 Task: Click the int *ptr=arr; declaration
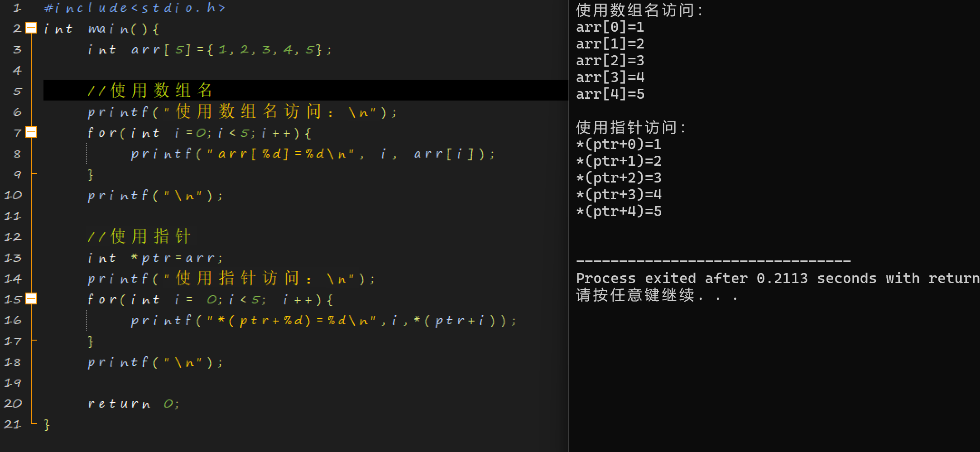(x=155, y=258)
